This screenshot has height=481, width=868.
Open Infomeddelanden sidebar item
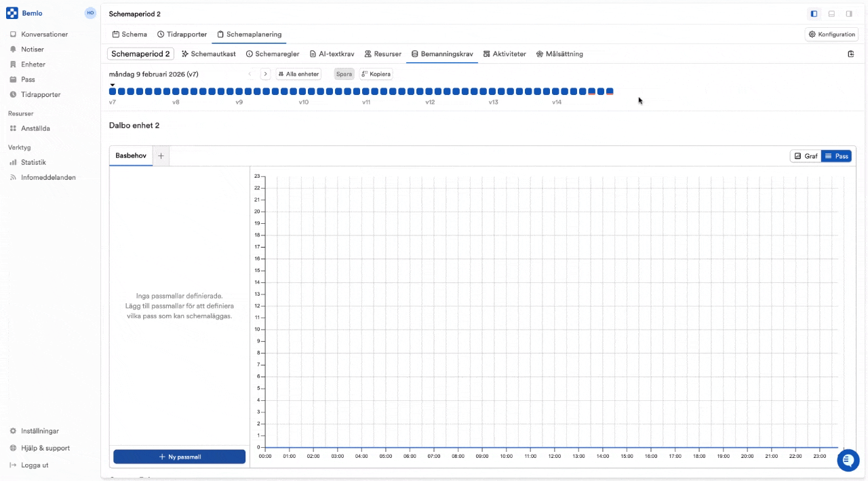tap(48, 177)
